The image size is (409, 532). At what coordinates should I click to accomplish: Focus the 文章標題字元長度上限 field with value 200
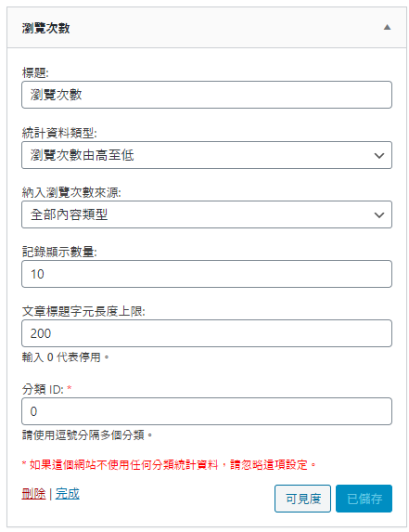207,333
